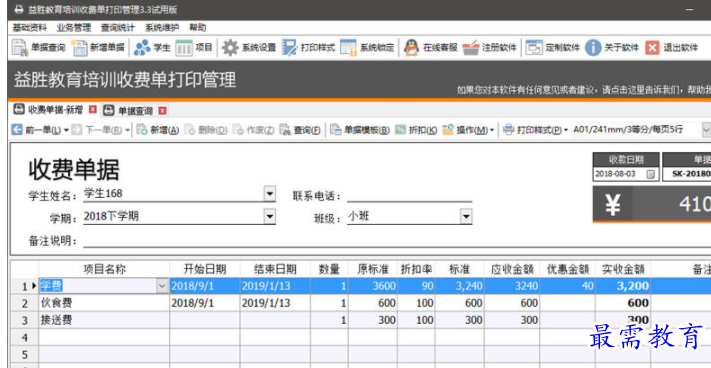This screenshot has height=368, width=711.
Task: Click 折扣率 90 in row 1
Action: (416, 286)
